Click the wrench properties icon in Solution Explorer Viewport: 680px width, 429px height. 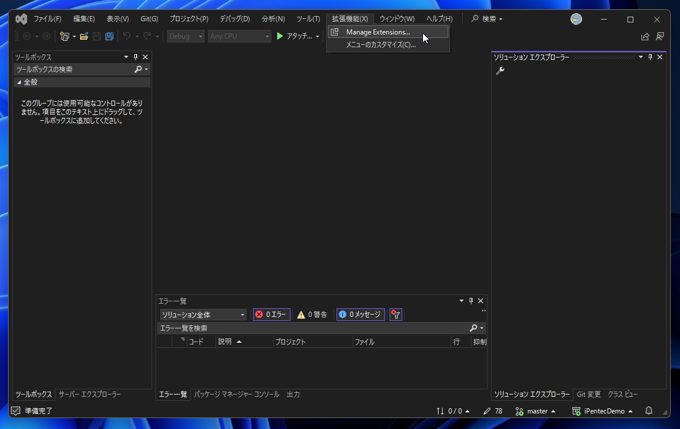click(500, 71)
